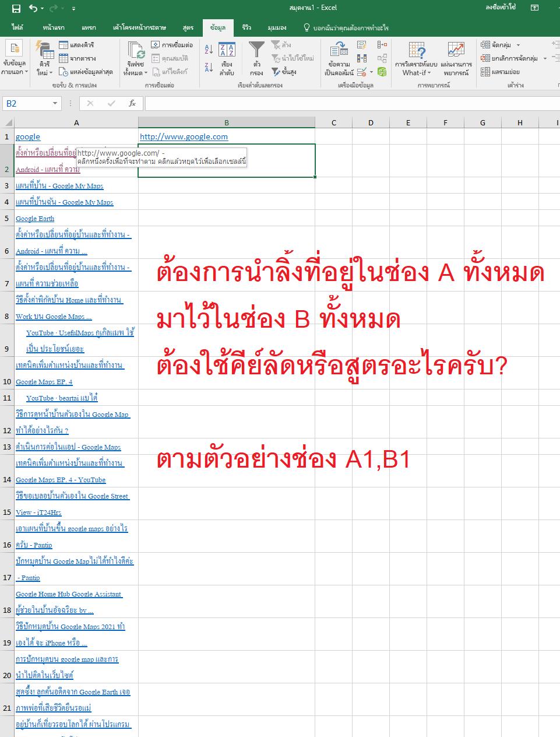560x737 pixels.
Task: Click Advanced filter (ขั้นสูง)
Action: [x=284, y=72]
